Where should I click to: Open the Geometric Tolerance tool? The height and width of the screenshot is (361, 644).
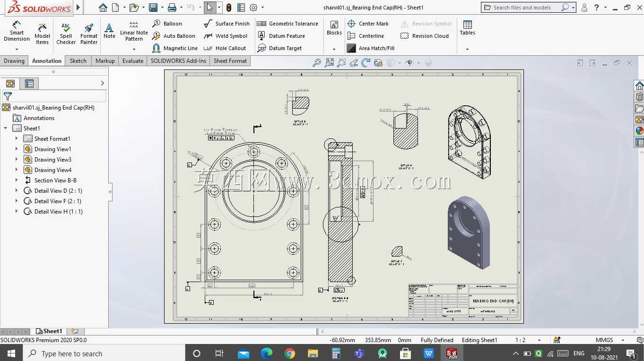coord(287,24)
